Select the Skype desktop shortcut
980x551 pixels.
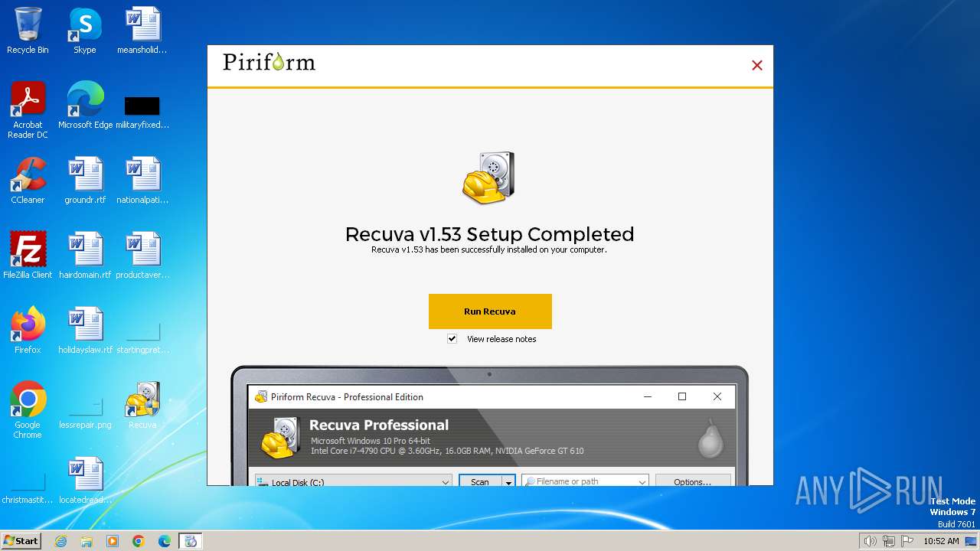tap(85, 31)
